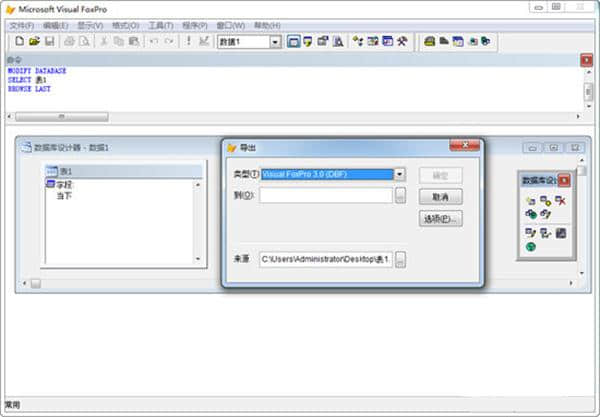Viewport: 600px width, 417px height.
Task: Click the 取消 button in export dialog
Action: [x=440, y=197]
